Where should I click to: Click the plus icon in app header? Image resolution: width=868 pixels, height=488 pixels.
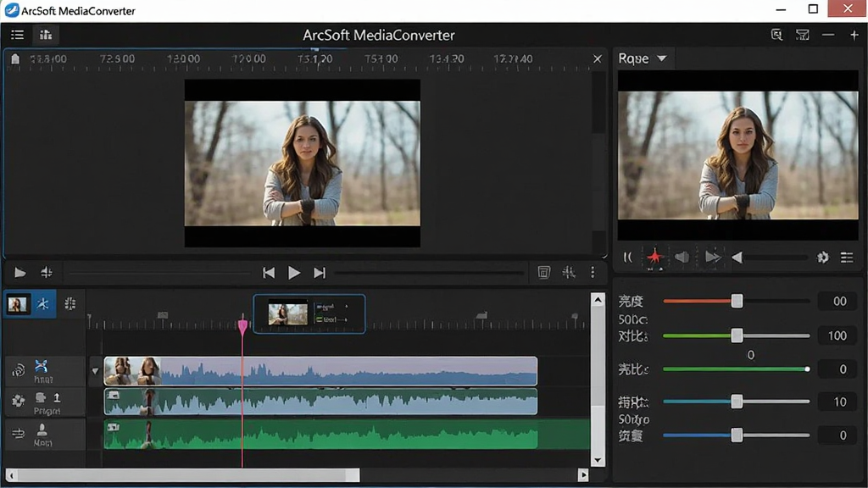pos(854,35)
